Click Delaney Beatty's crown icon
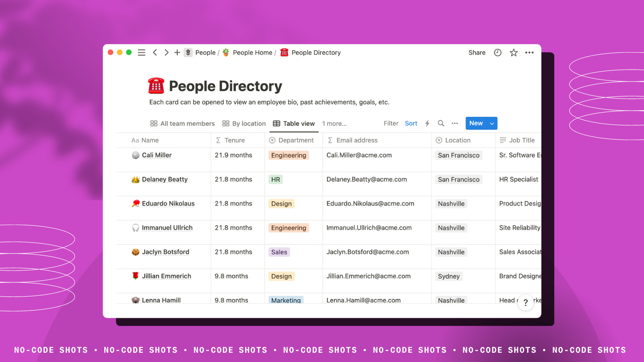 (x=136, y=179)
